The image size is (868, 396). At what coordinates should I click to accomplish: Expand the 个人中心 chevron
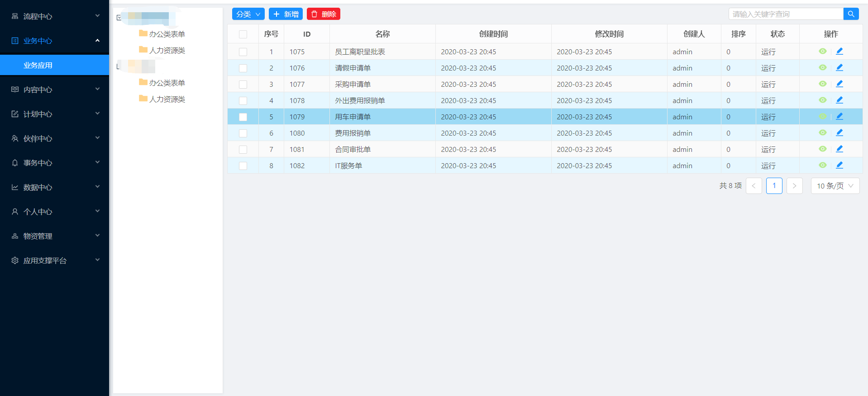click(x=97, y=211)
